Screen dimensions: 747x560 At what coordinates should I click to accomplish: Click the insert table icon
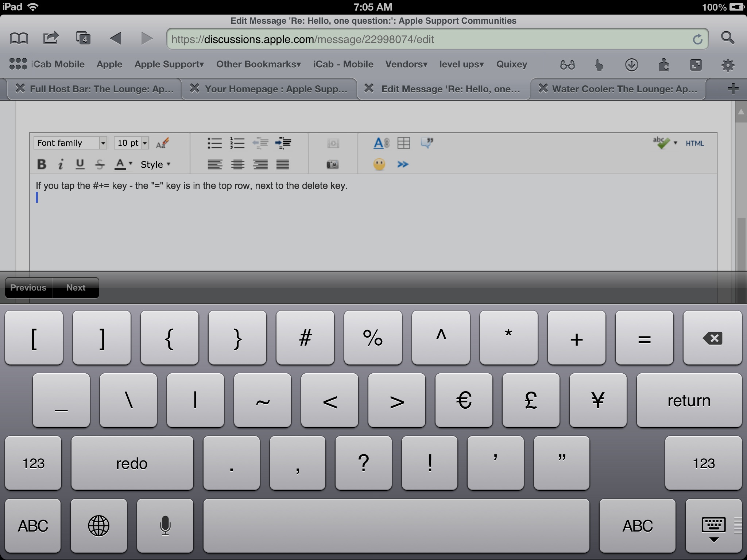403,143
